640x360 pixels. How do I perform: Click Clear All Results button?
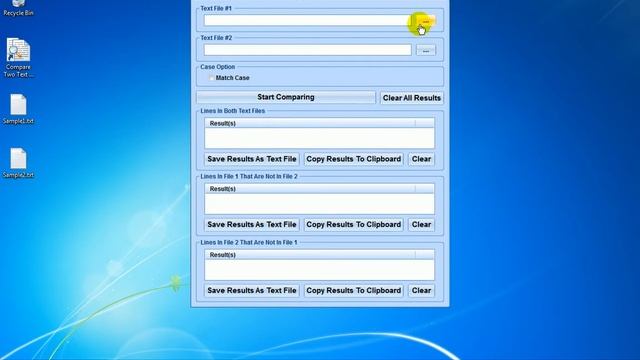click(411, 98)
